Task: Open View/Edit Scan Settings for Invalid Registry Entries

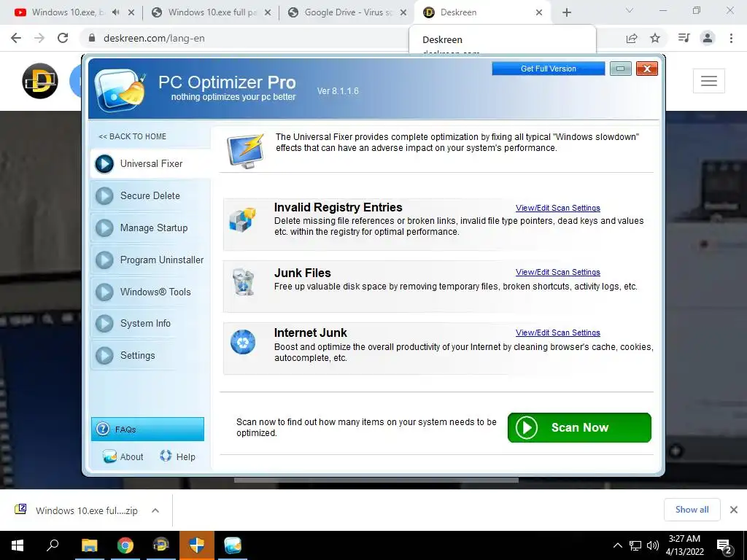Action: coord(558,208)
